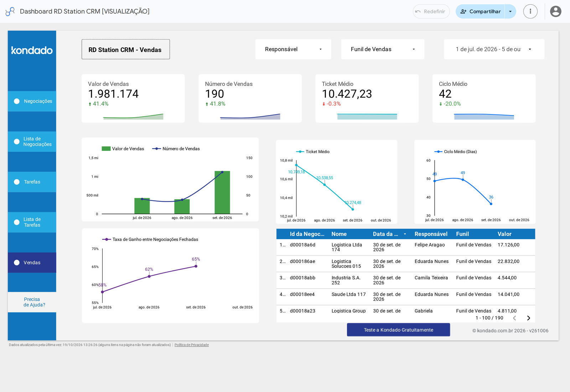This screenshot has height=392, width=570.
Task: Sort table by Nome column header
Action: coord(339,234)
